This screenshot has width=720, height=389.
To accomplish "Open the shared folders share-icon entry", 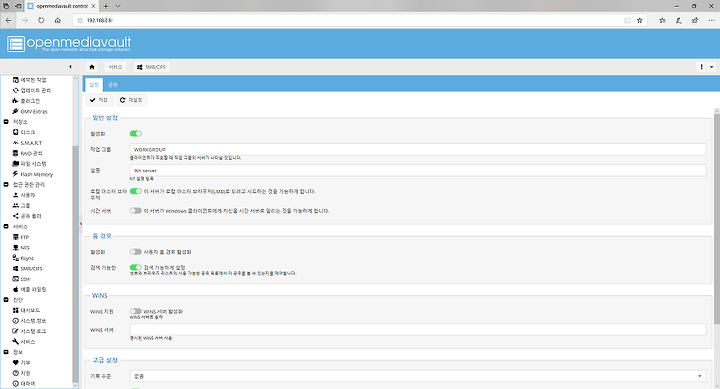I will pos(27,216).
